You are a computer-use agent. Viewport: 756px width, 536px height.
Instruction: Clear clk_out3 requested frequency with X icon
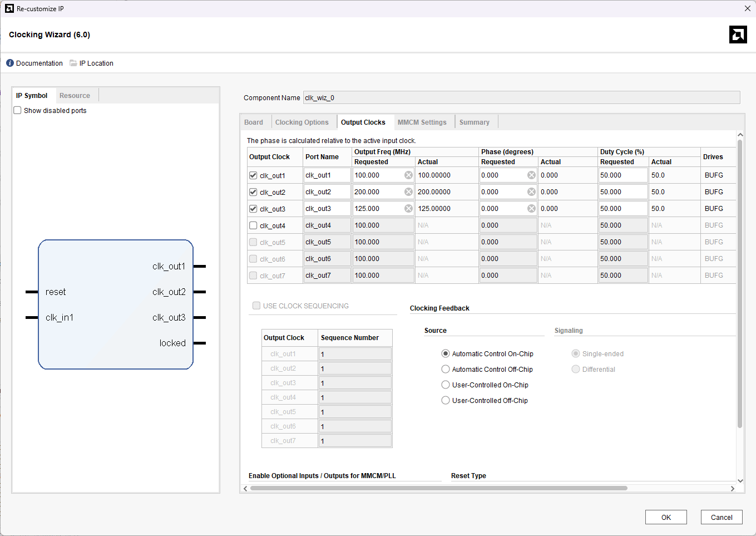pyautogui.click(x=408, y=209)
